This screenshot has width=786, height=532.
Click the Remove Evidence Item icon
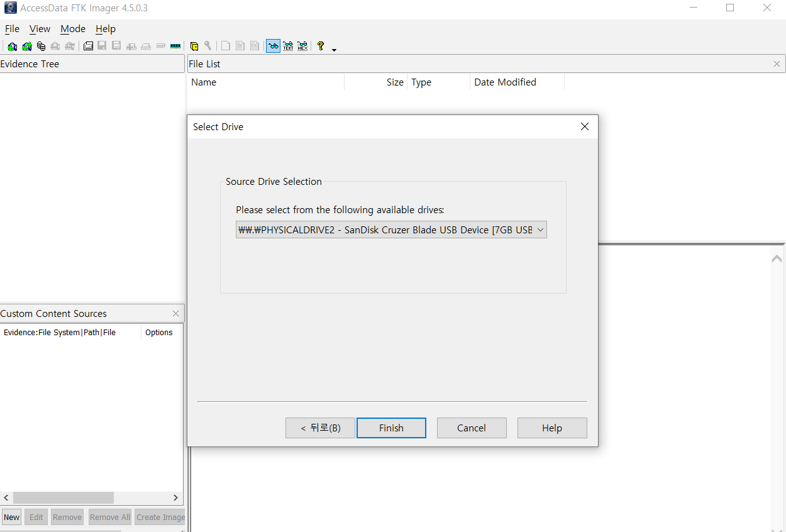point(55,46)
